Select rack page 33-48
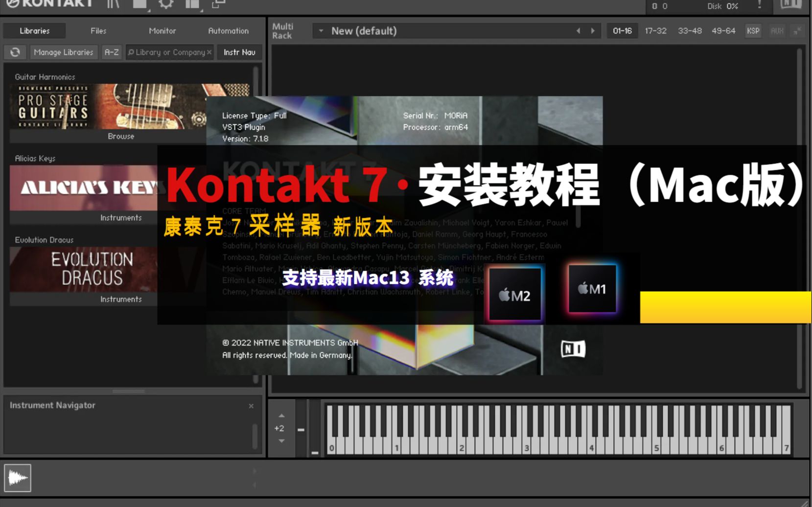This screenshot has height=507, width=812. click(x=690, y=31)
